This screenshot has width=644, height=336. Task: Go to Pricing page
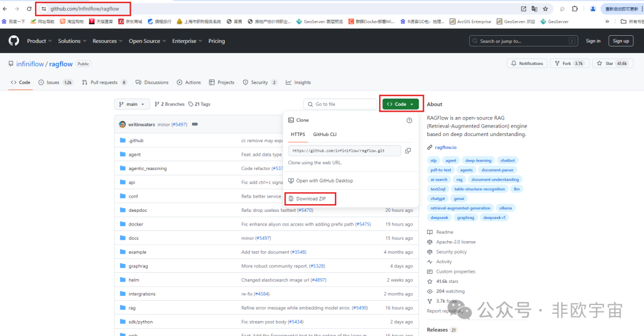216,41
